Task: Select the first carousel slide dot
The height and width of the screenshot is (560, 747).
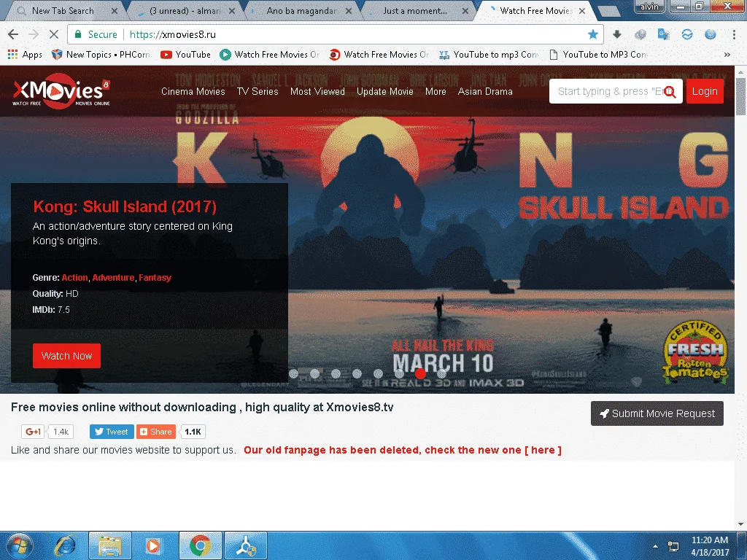Action: pos(294,374)
